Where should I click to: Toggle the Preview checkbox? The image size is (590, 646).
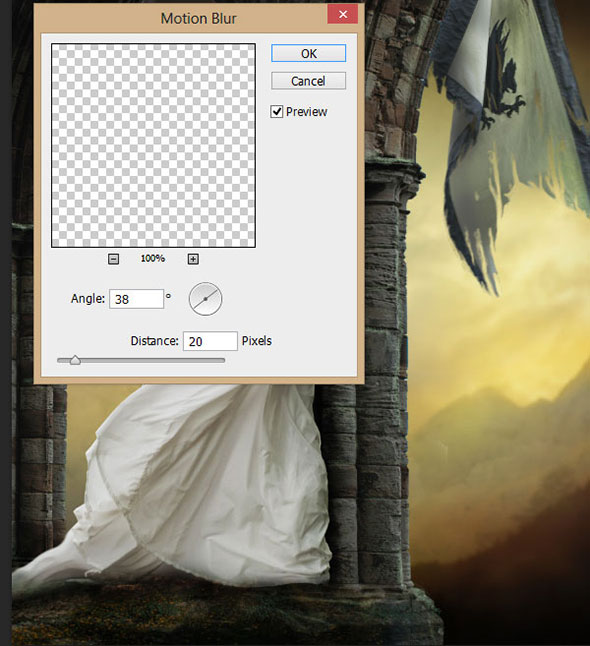click(276, 112)
